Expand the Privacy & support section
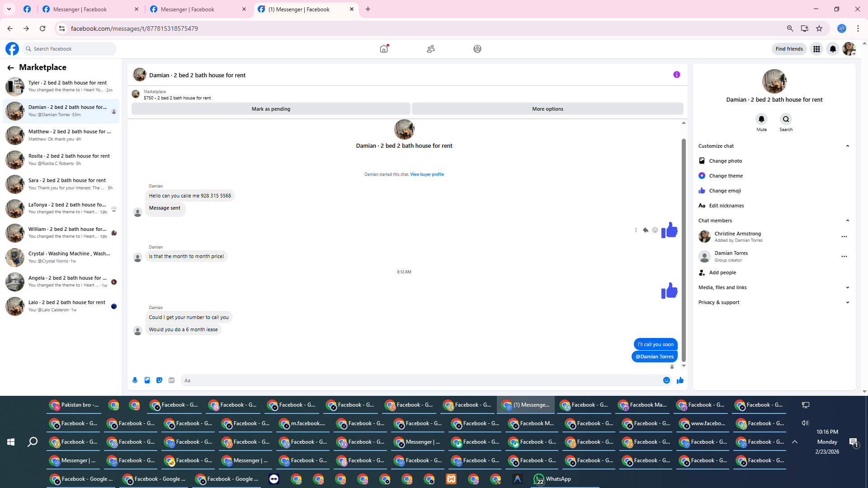Image resolution: width=868 pixels, height=488 pixels. 847,302
